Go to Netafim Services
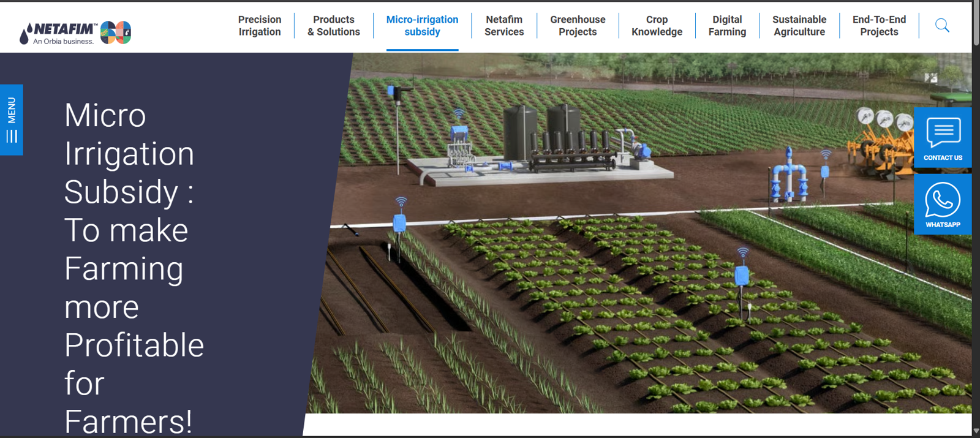980x438 pixels. [504, 26]
